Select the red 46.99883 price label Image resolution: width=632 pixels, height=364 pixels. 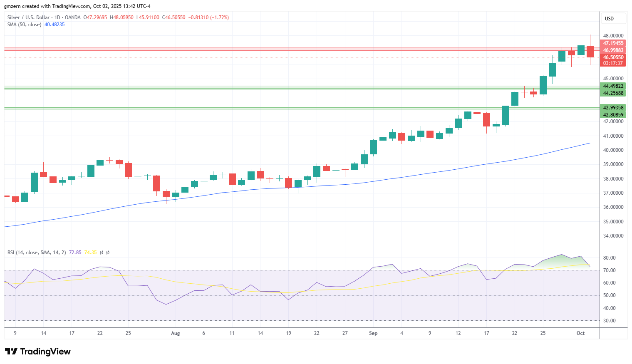click(x=613, y=50)
